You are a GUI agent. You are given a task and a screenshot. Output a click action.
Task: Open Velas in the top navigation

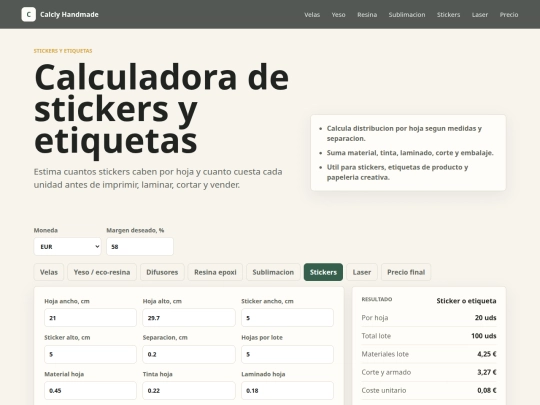click(x=312, y=15)
